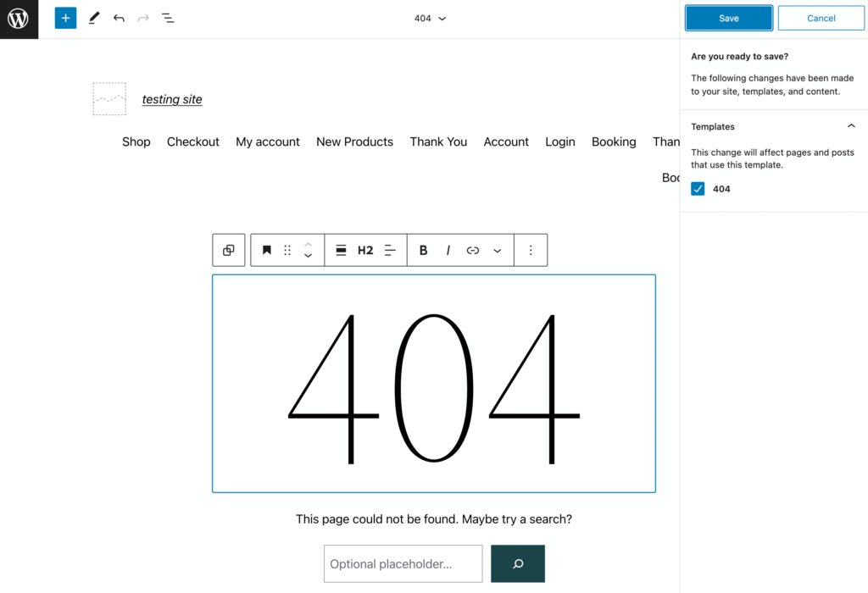Open the Shop menu item
The image size is (868, 593).
pos(136,141)
